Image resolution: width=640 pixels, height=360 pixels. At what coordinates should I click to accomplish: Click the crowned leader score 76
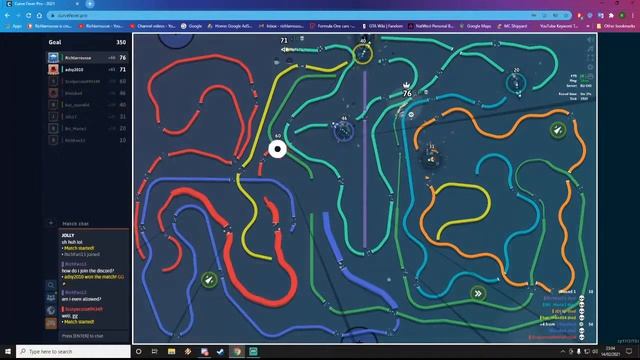407,93
